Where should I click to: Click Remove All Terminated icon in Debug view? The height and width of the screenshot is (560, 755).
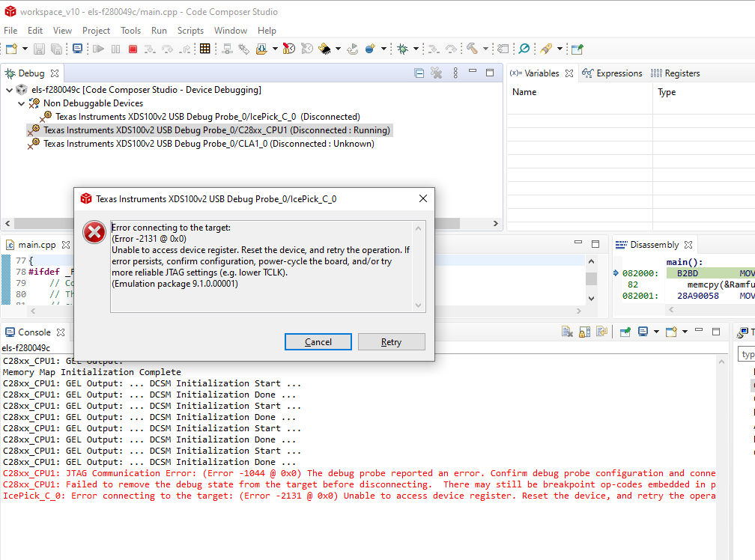[436, 73]
